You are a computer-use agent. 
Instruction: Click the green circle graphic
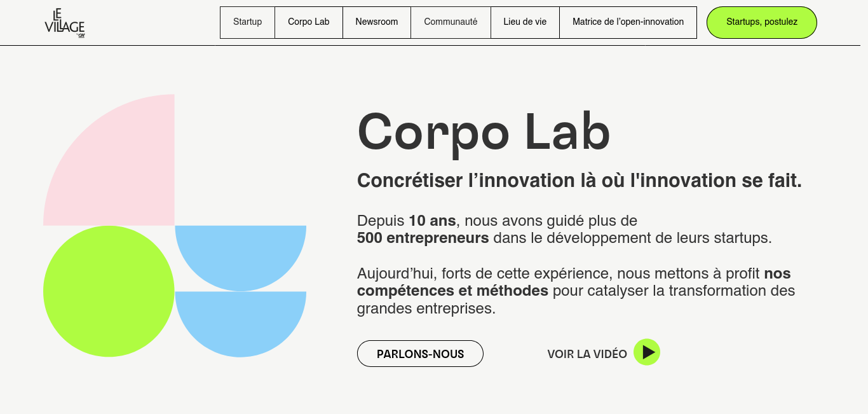tap(109, 291)
